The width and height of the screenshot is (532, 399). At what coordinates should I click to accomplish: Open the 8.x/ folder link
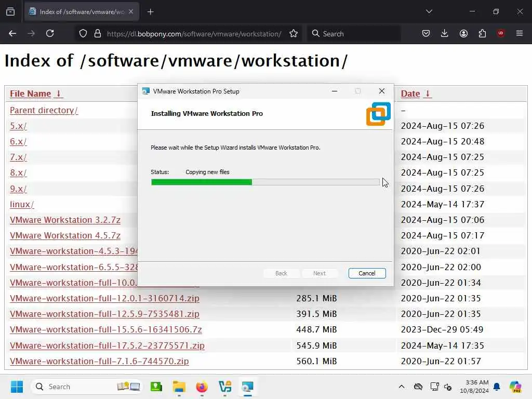[18, 172]
